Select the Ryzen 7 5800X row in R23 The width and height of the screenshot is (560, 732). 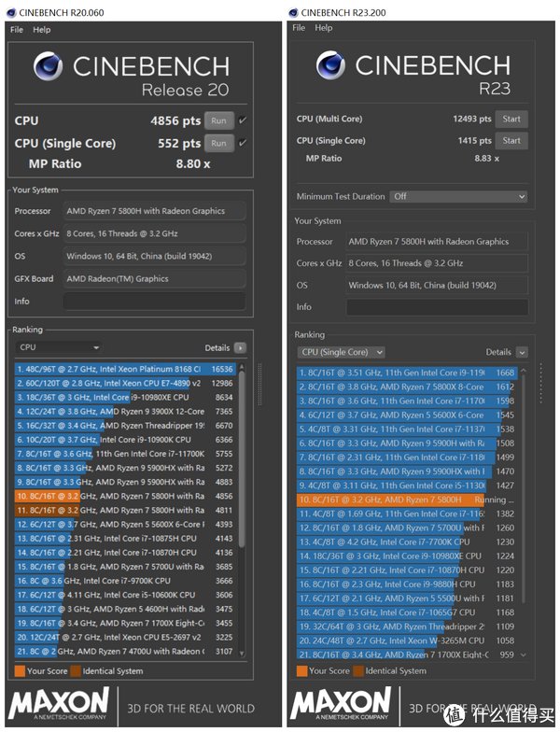(407, 387)
